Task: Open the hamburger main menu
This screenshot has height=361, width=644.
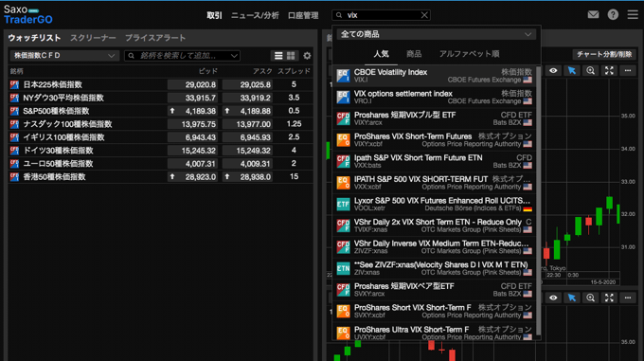Action: tap(633, 15)
